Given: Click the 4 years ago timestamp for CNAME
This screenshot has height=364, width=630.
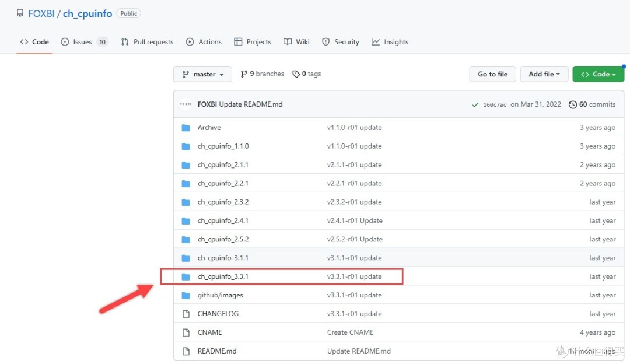Looking at the screenshot, I should click(x=597, y=332).
